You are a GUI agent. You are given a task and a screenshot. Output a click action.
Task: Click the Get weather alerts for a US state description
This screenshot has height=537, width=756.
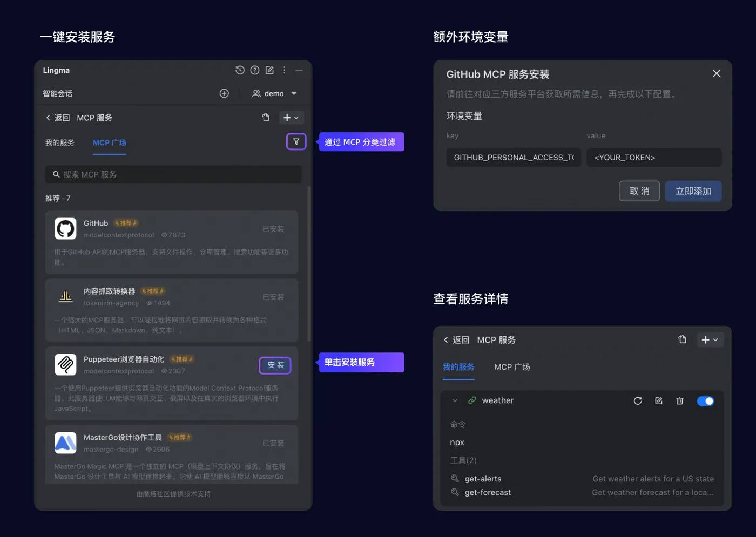(653, 479)
